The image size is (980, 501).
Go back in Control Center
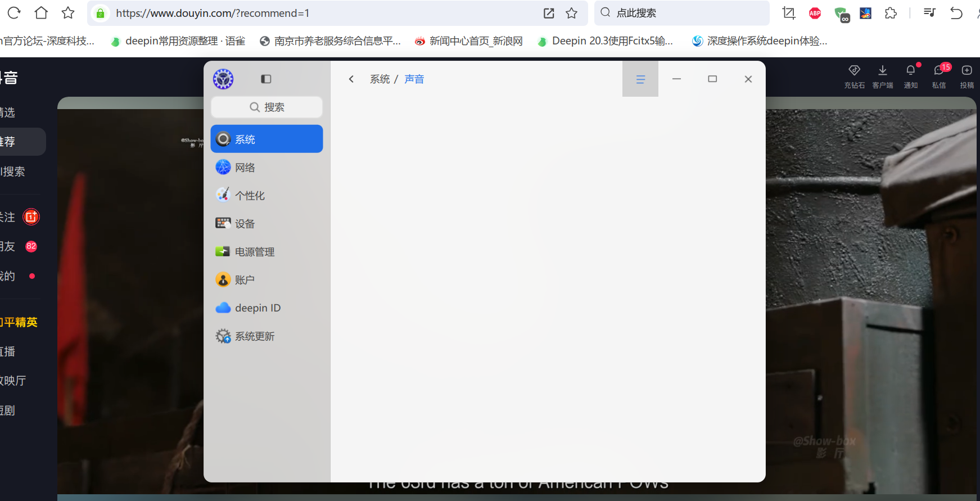point(351,79)
